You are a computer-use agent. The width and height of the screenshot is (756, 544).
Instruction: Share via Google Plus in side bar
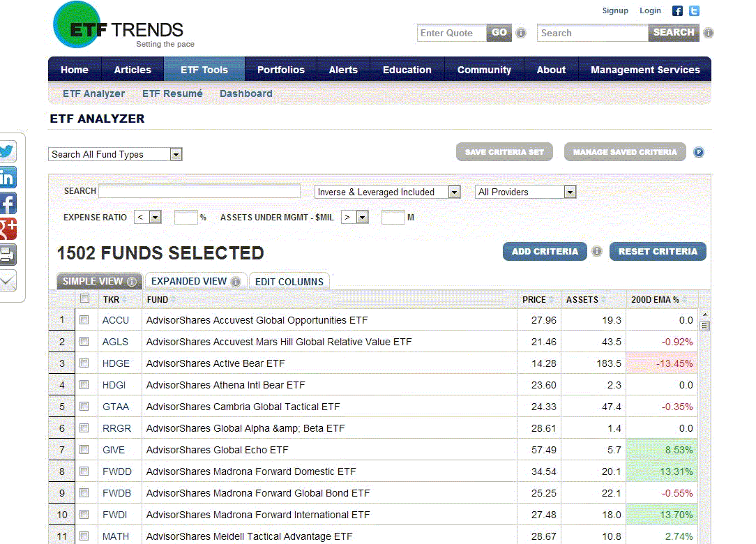coord(8,229)
